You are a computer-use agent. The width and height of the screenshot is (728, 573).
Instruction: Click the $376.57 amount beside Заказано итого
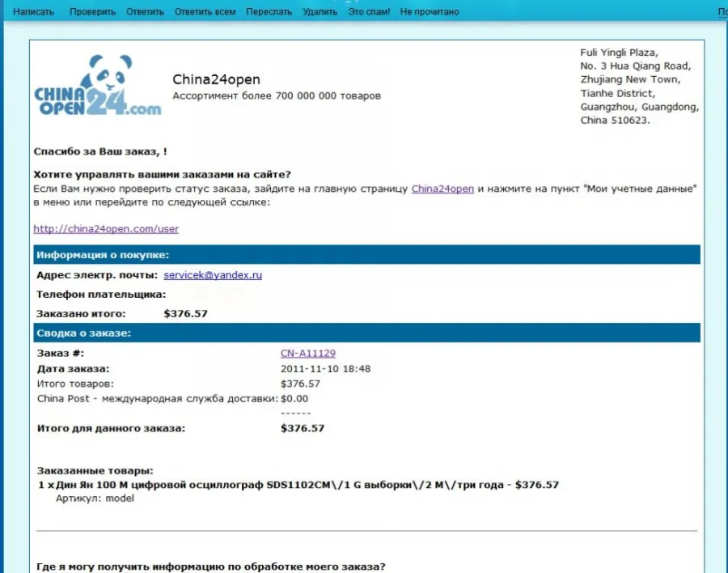186,314
